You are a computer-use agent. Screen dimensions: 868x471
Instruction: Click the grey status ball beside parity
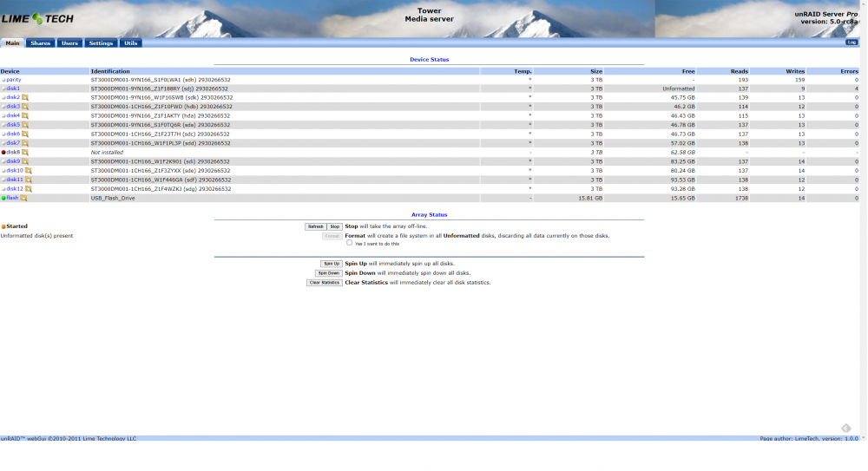click(3, 80)
